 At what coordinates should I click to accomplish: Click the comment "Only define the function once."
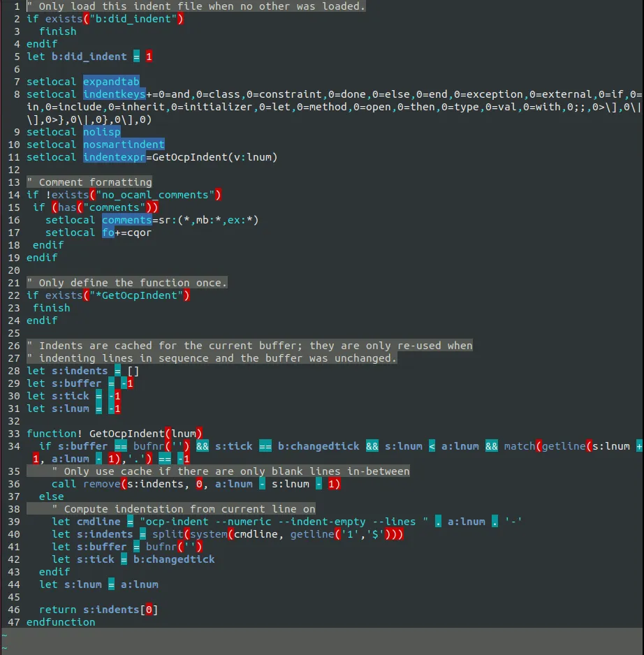[127, 283]
